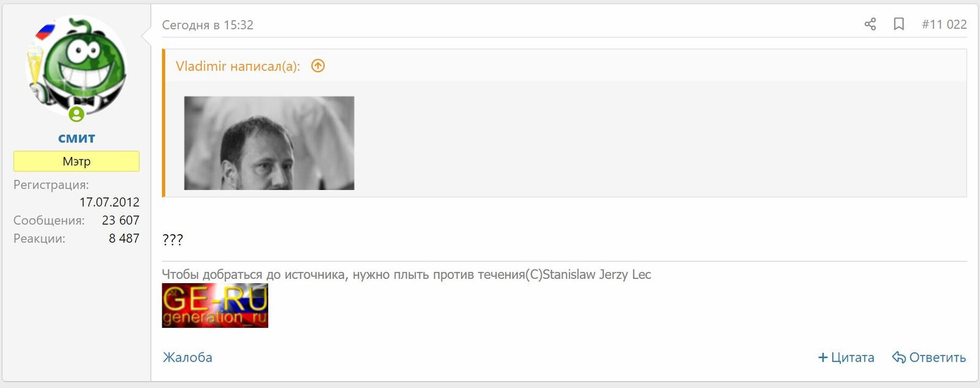This screenshot has height=388, width=980.
Task: Click the GE-RU generation_ru signature banner
Action: [x=215, y=305]
